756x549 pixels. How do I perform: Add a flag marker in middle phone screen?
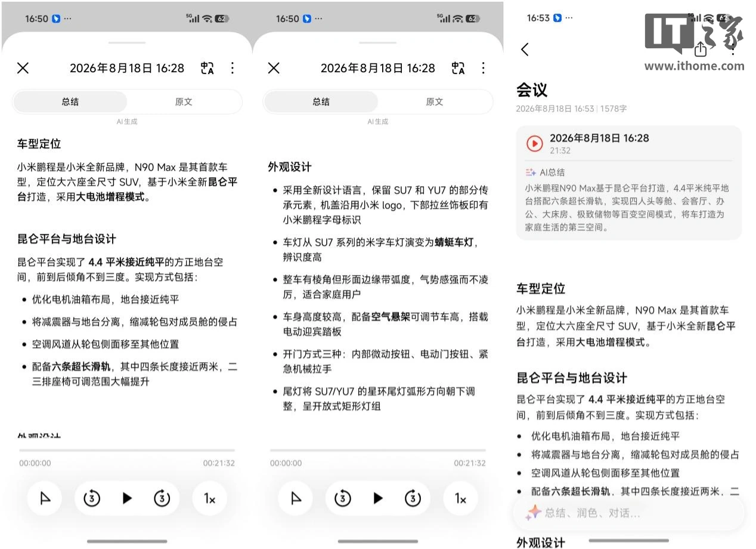pyautogui.click(x=296, y=498)
